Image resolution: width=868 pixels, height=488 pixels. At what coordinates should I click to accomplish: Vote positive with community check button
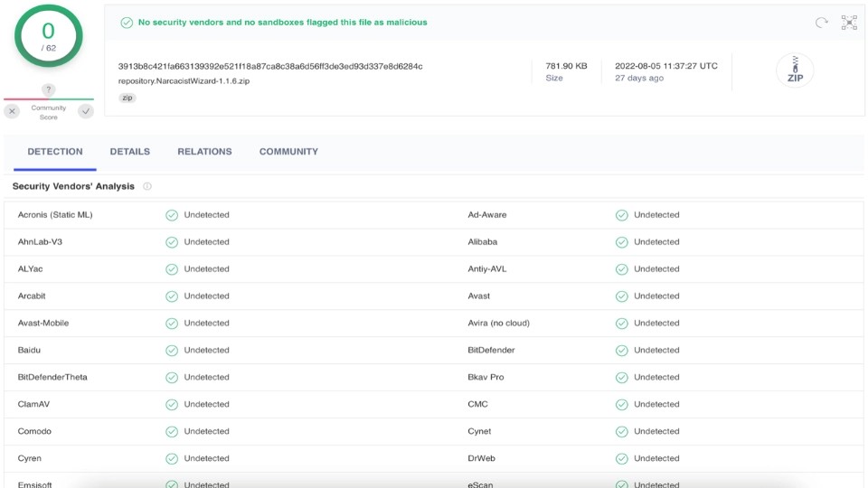(86, 111)
